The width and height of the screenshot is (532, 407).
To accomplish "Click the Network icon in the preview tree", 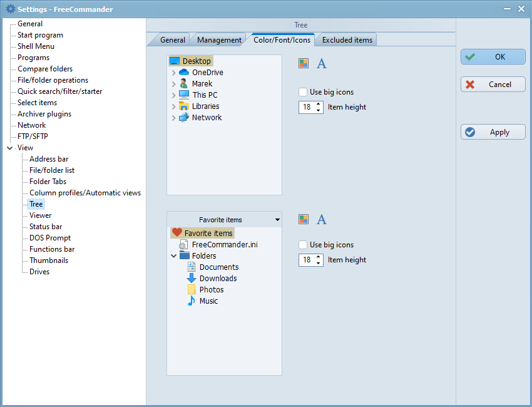I will [184, 118].
